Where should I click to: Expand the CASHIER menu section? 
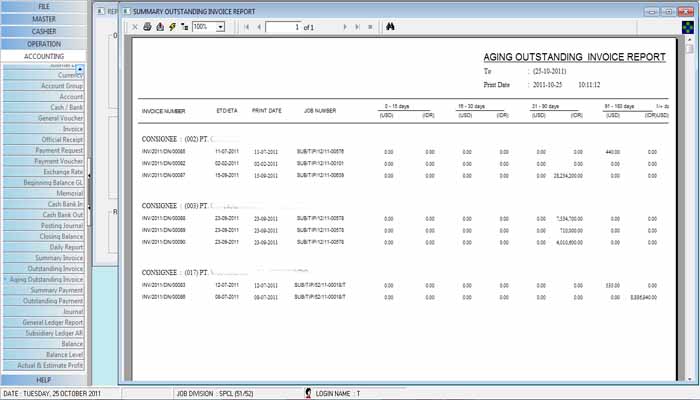tap(44, 32)
